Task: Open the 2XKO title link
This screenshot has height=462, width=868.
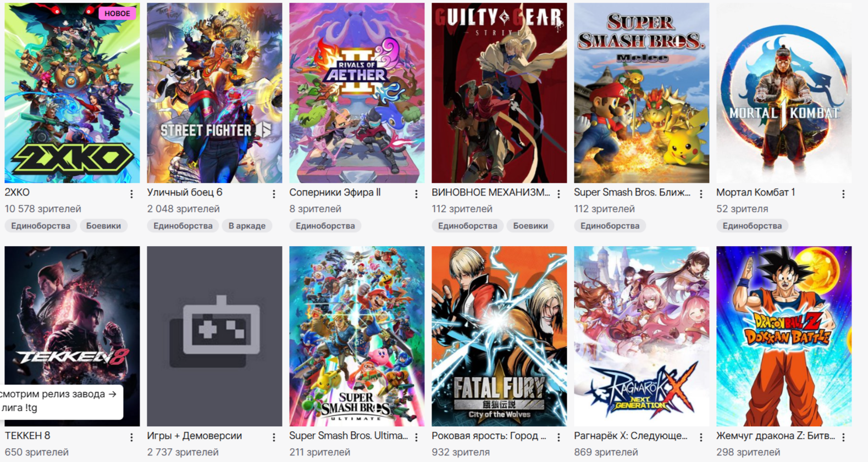Action: [17, 192]
